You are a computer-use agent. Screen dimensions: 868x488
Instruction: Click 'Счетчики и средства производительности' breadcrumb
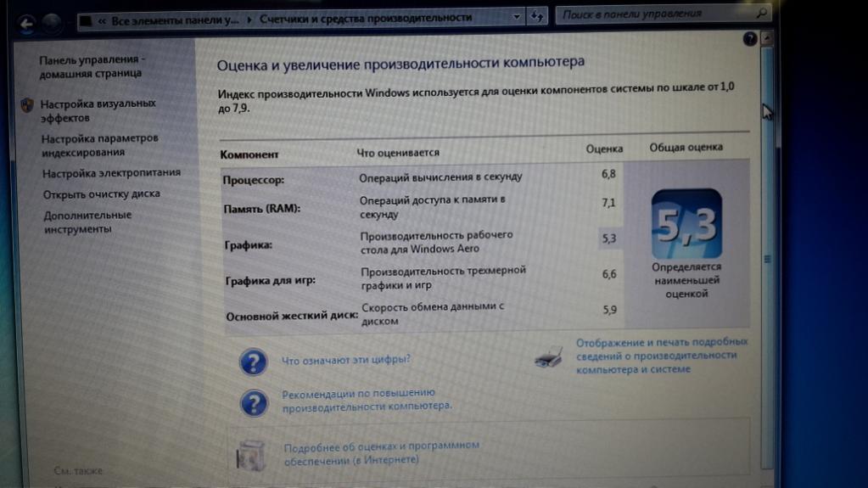(x=366, y=19)
